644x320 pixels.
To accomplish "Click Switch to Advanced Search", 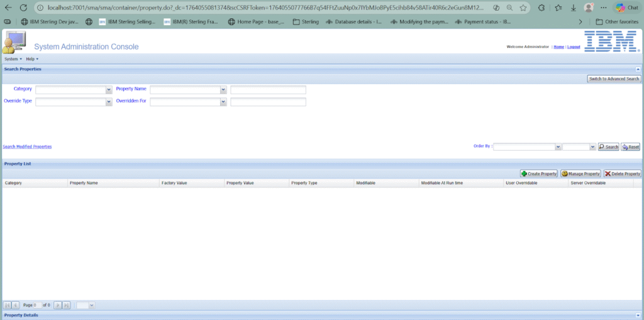I will (x=614, y=79).
